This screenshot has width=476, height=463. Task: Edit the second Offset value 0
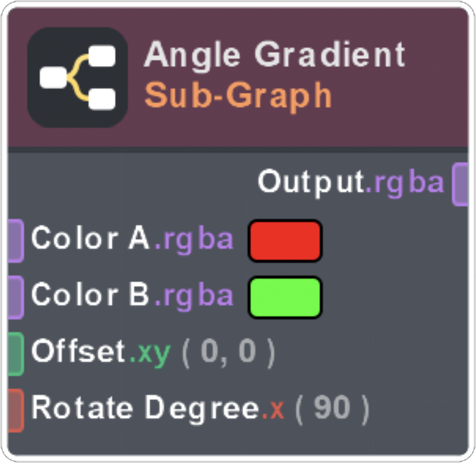pos(247,353)
